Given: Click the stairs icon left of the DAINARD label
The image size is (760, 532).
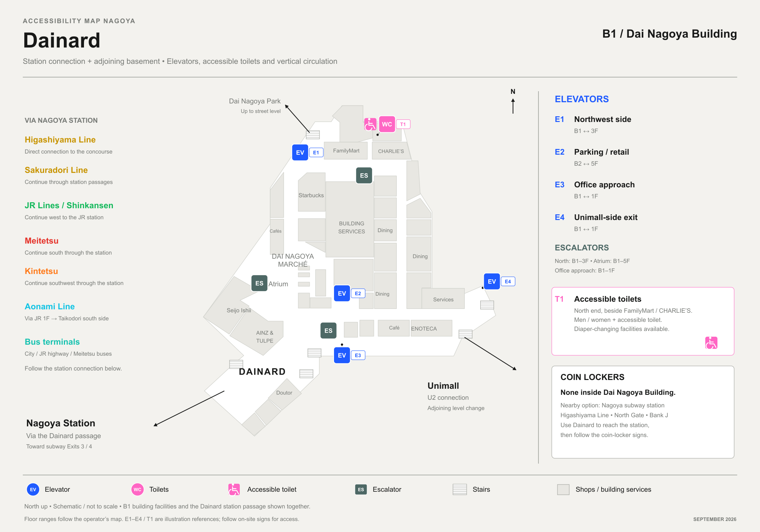Looking at the screenshot, I should click(236, 364).
